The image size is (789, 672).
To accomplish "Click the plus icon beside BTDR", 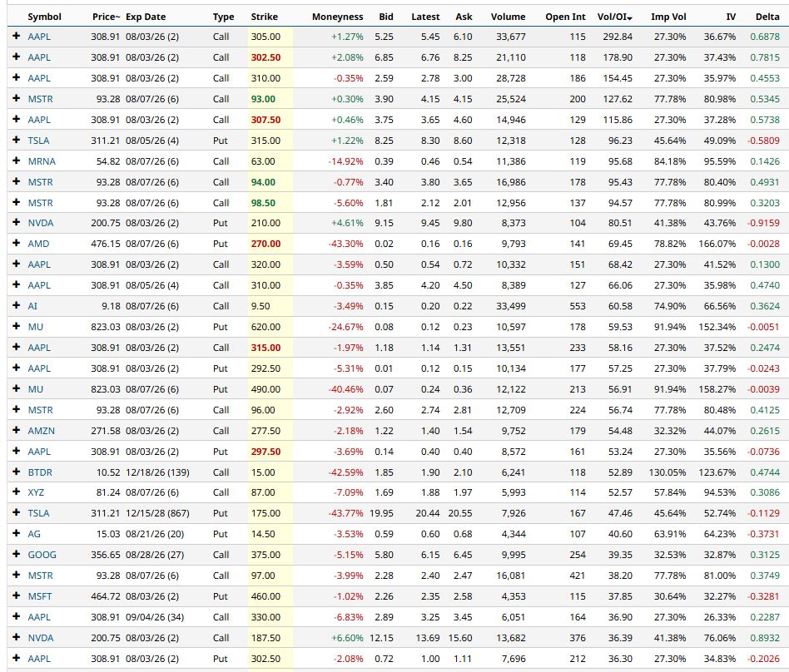I will pos(16,472).
